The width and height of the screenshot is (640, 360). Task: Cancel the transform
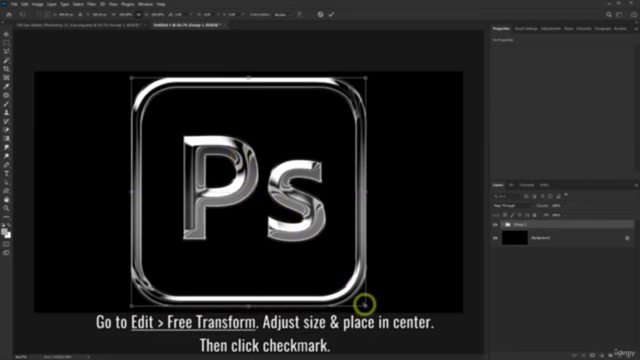(320, 15)
